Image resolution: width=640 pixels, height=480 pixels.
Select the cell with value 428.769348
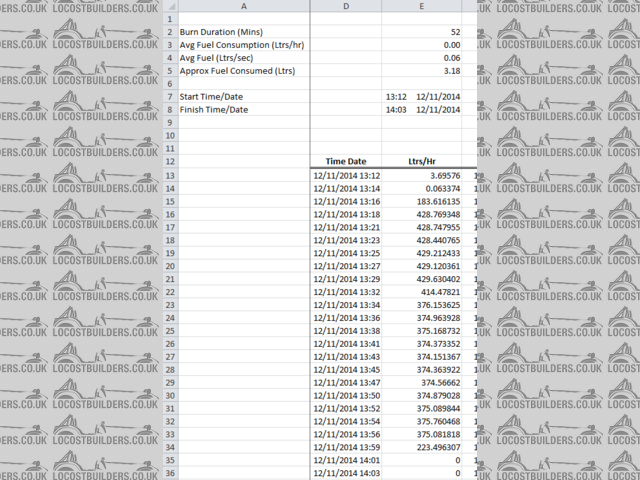422,214
